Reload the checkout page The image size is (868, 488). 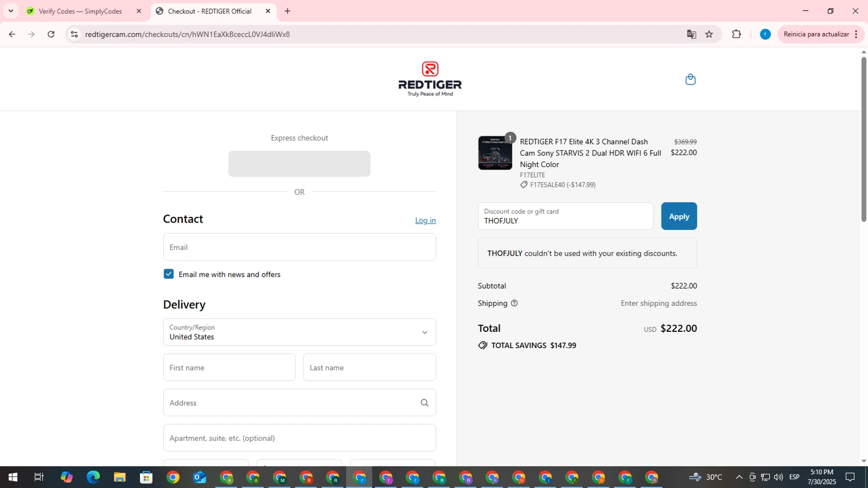pos(51,34)
